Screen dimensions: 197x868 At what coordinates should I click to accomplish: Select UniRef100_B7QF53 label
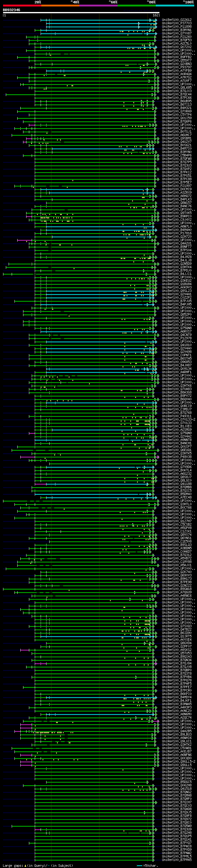pyautogui.click(x=177, y=40)
